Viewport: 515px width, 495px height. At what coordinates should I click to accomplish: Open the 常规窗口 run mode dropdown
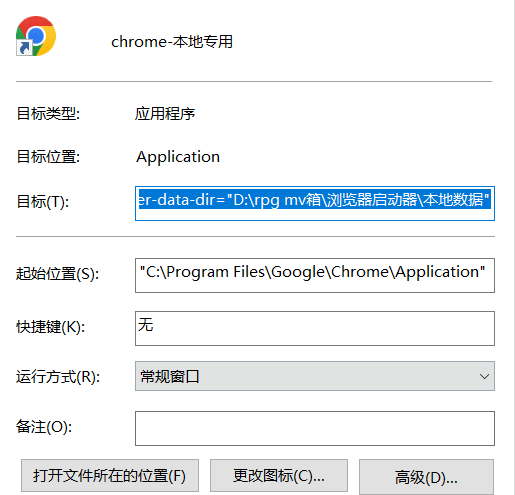point(315,376)
